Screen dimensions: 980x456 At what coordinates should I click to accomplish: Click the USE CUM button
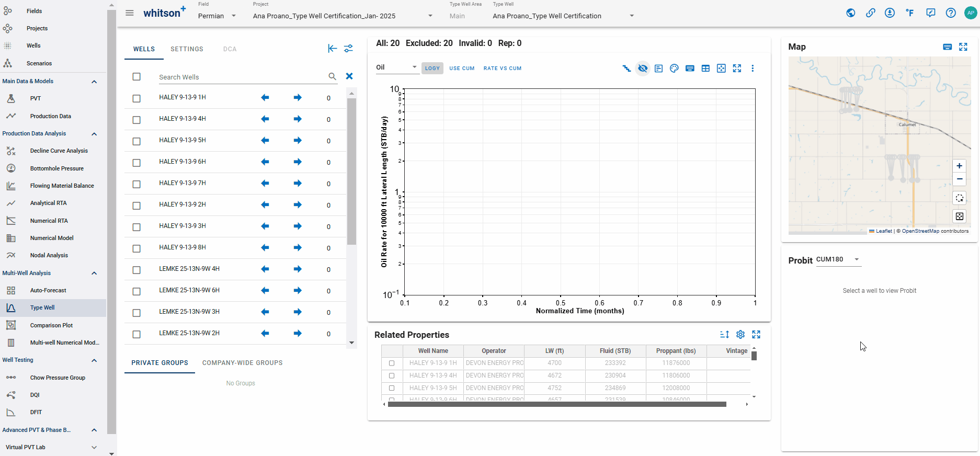tap(462, 69)
